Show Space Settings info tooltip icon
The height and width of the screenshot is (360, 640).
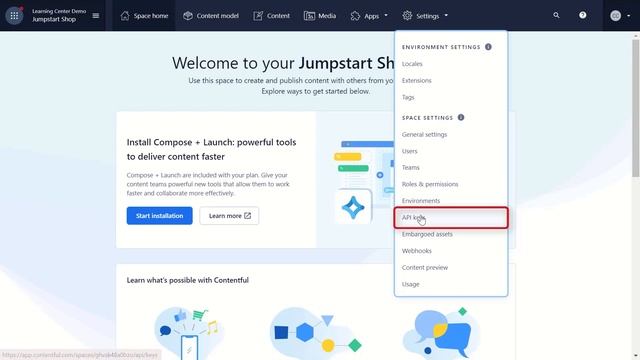tap(461, 118)
